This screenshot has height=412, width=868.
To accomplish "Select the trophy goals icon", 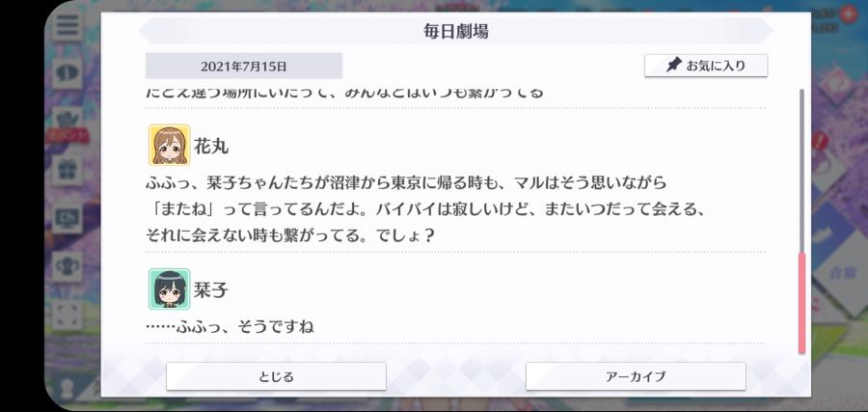I will pyautogui.click(x=68, y=266).
